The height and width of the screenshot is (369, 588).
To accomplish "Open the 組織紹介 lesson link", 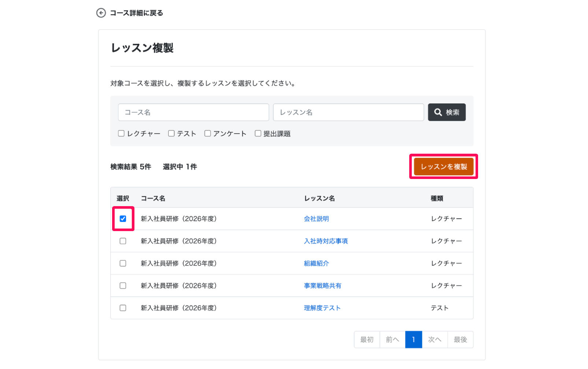I will tap(316, 263).
